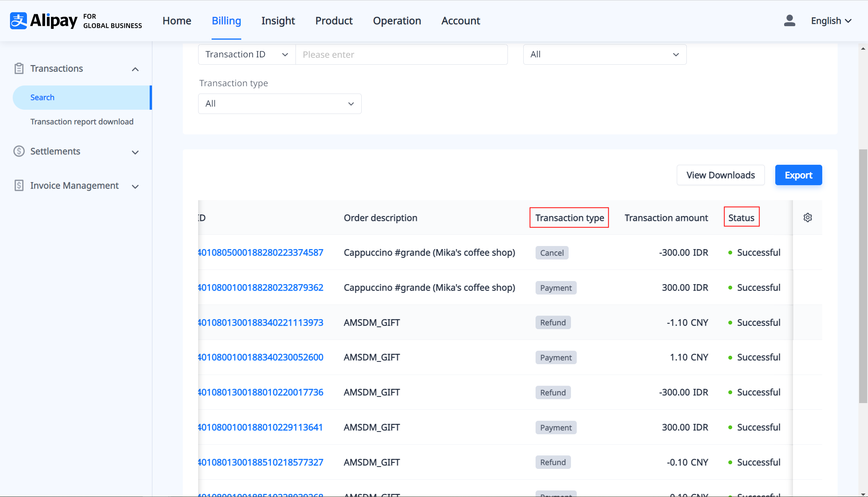Expand the Settlements sidebar section
The height and width of the screenshot is (497, 868).
(x=135, y=152)
